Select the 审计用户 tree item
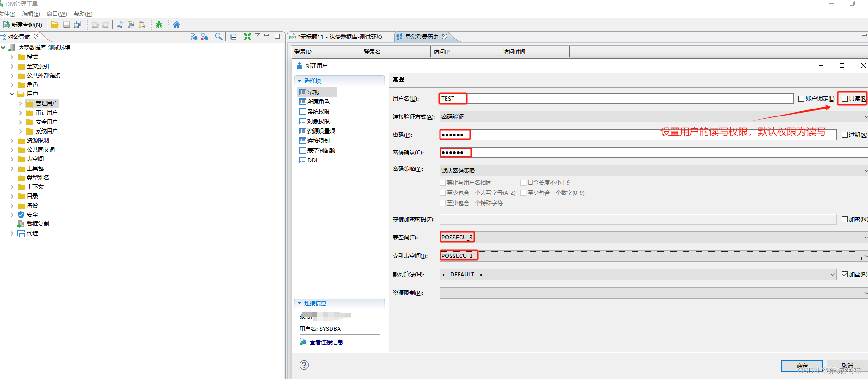This screenshot has height=379, width=868. (46, 112)
